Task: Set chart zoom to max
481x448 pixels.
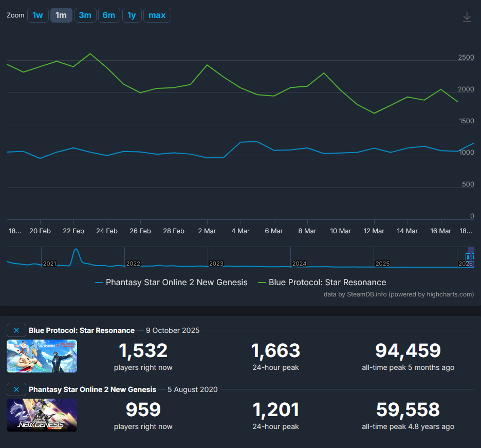Action: pos(157,15)
